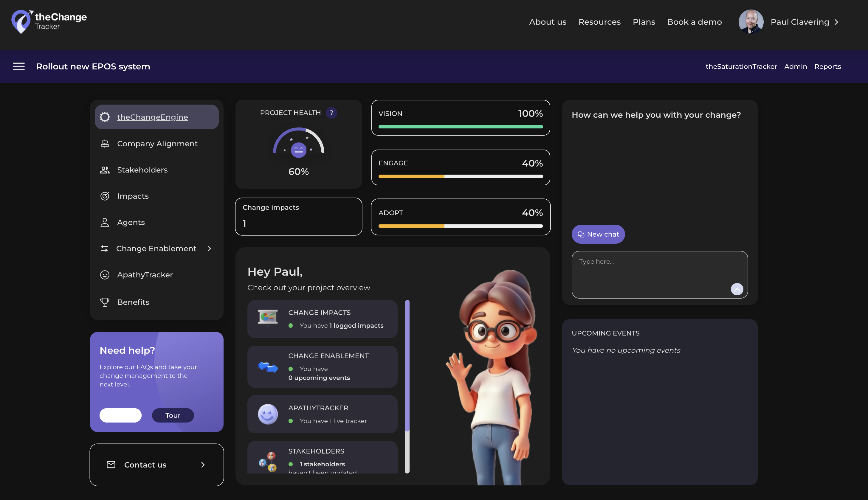868x500 pixels.
Task: Open the Reports menu item
Action: point(827,66)
